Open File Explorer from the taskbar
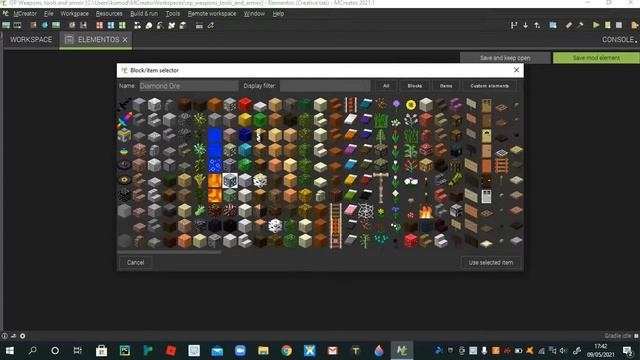The width and height of the screenshot is (640, 360). 263,351
